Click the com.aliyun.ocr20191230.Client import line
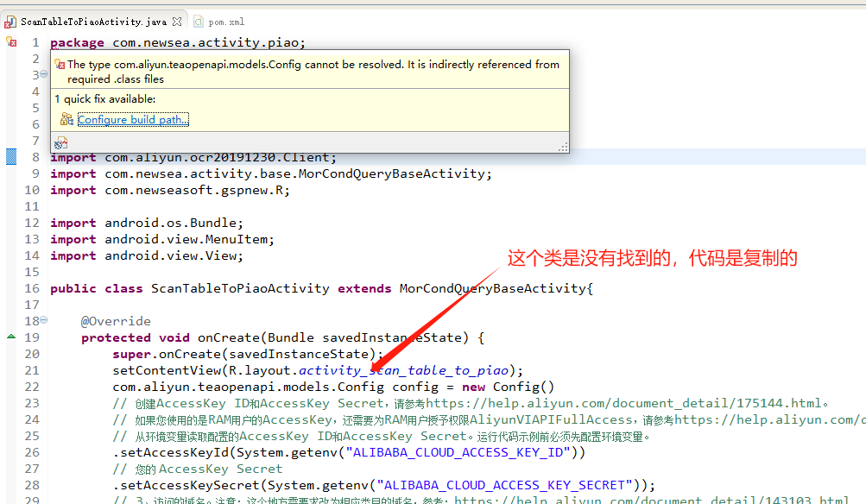Image resolution: width=866 pixels, height=504 pixels. pos(193,158)
